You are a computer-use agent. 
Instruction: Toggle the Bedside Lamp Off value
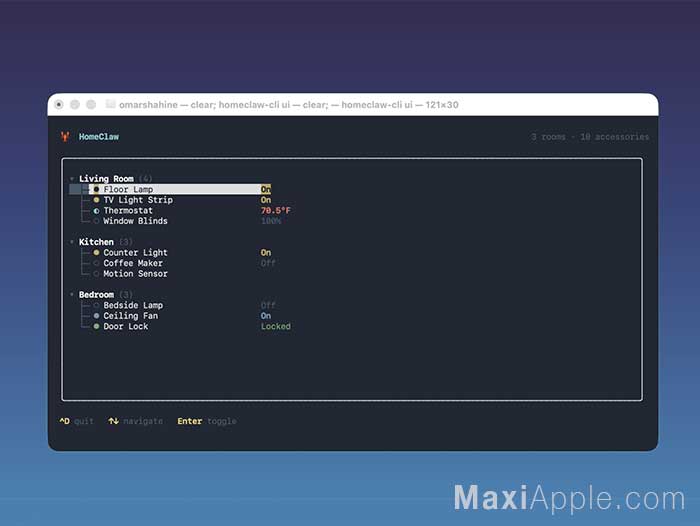click(268, 305)
